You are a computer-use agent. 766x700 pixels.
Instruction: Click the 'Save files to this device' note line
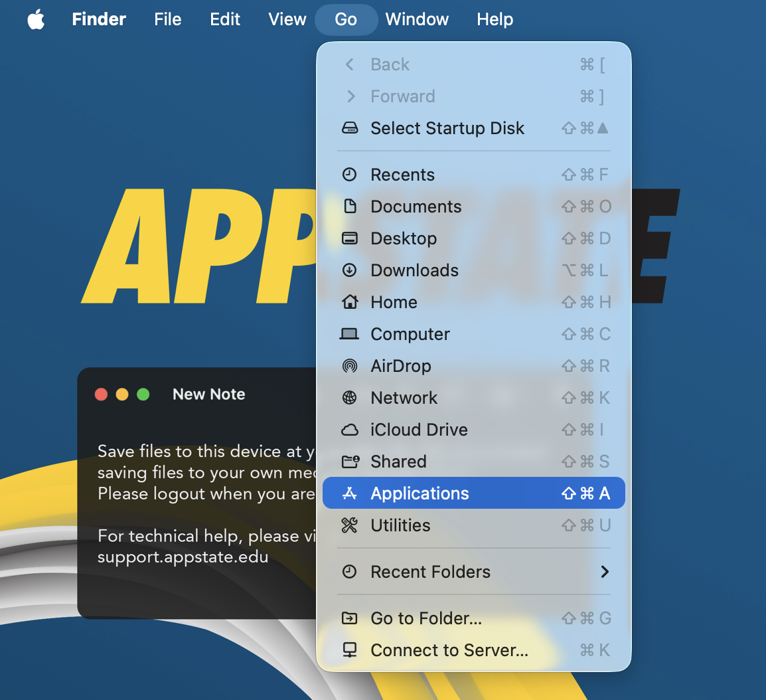207,451
